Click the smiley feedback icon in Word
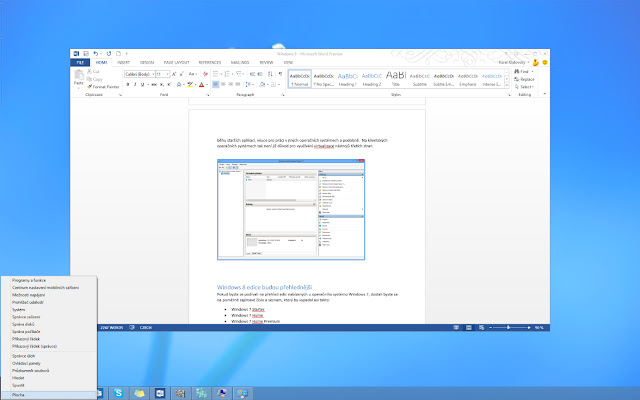Image resolution: width=640 pixels, height=400 pixels. tap(544, 62)
